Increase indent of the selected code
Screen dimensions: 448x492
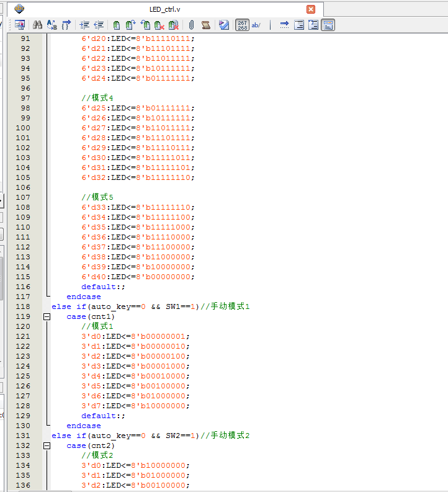(x=85, y=25)
